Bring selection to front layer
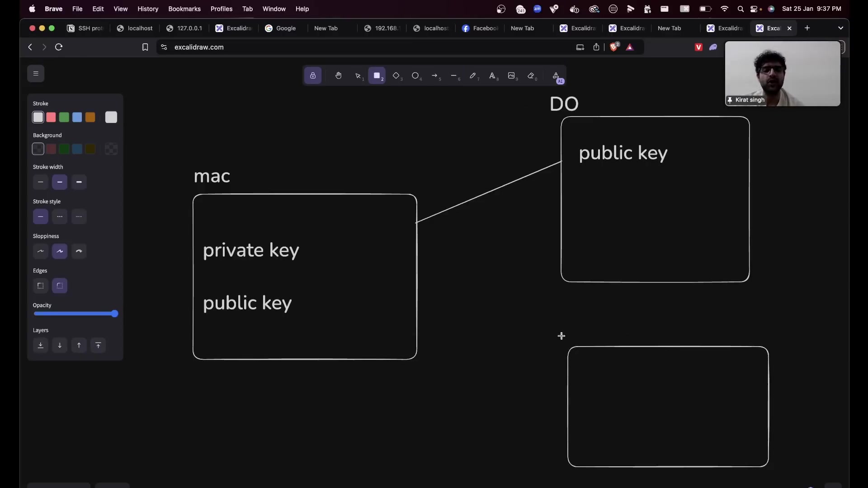 coord(98,346)
